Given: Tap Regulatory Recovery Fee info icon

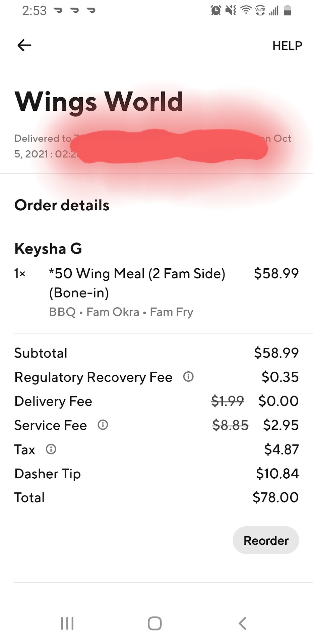Looking at the screenshot, I should click(188, 377).
